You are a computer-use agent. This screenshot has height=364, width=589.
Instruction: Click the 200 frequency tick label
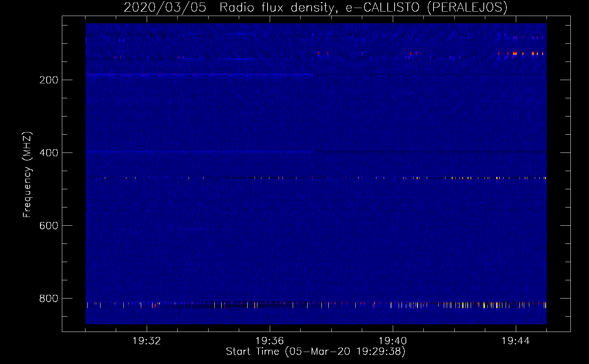point(49,80)
